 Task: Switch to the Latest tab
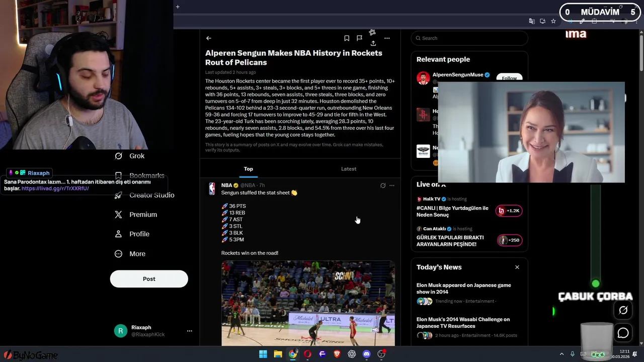coord(349,169)
